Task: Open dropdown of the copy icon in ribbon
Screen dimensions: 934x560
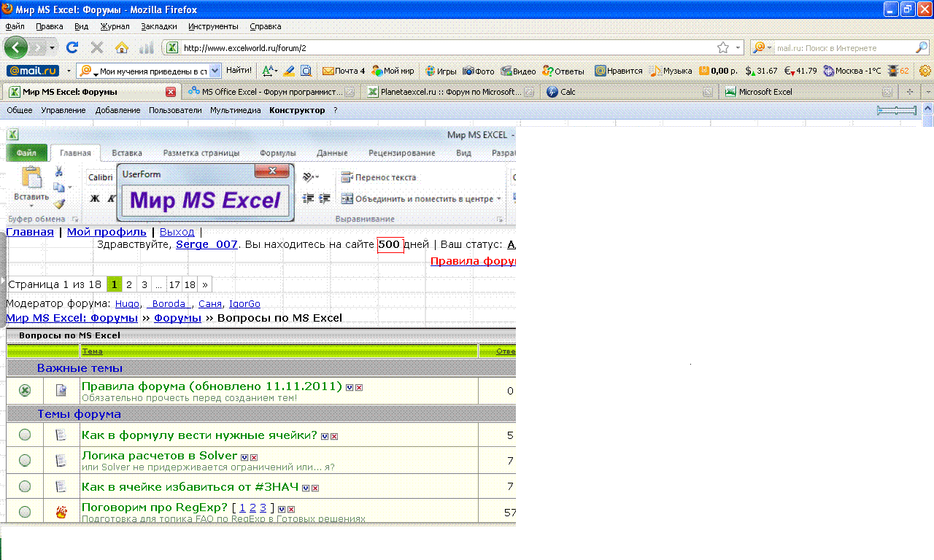Action: tap(69, 188)
